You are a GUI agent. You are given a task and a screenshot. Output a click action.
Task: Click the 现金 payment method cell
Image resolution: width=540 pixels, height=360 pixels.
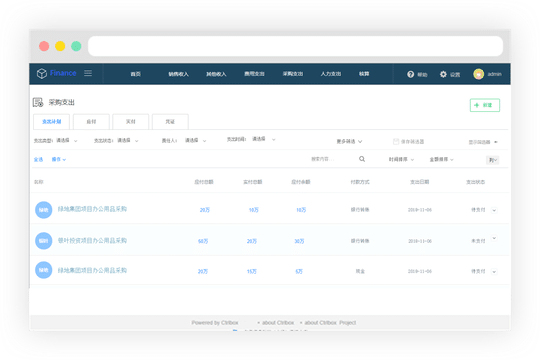click(360, 271)
